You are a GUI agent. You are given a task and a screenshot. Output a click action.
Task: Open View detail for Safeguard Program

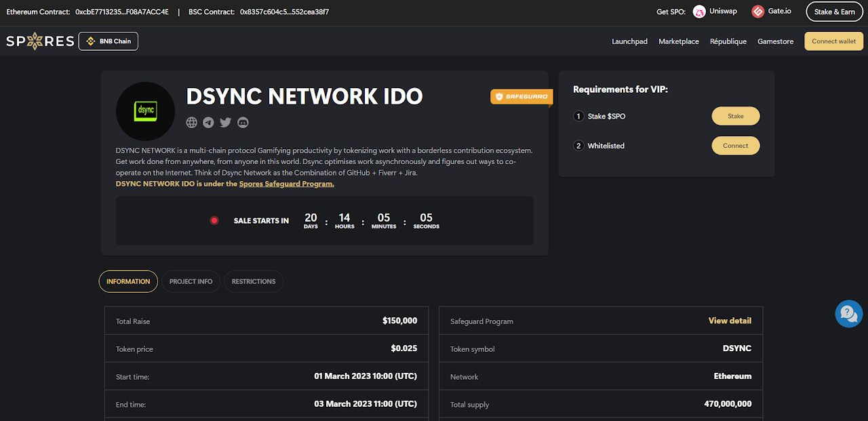(730, 321)
